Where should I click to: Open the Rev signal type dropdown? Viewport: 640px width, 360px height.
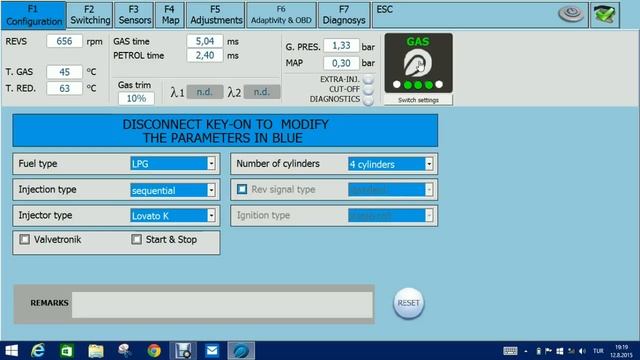[x=429, y=189]
